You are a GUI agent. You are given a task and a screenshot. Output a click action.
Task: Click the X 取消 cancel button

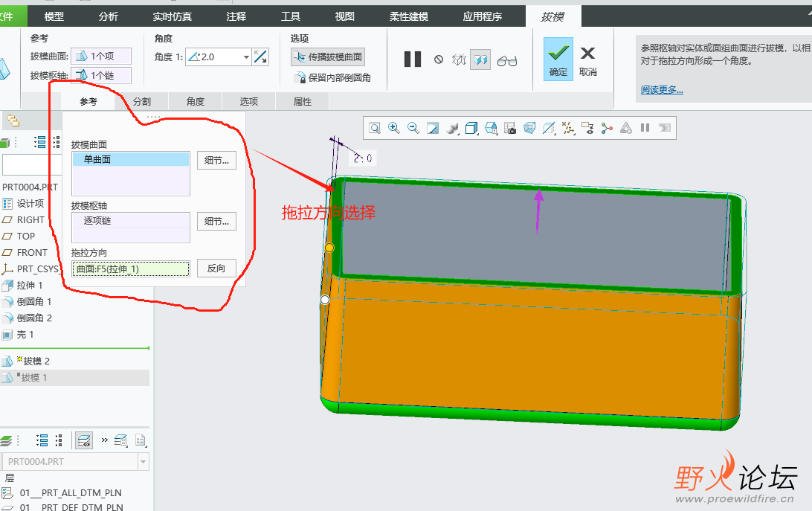(x=587, y=60)
